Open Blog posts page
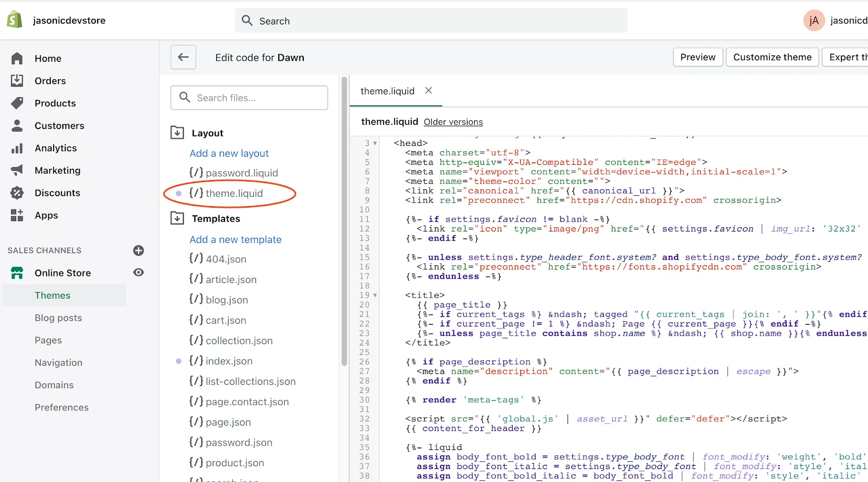This screenshot has height=482, width=868. point(58,318)
